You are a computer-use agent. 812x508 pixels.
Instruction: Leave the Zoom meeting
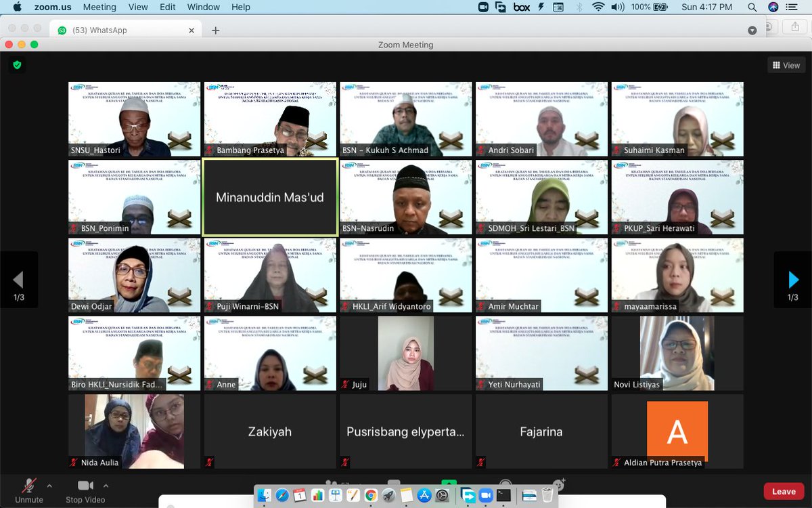click(784, 491)
